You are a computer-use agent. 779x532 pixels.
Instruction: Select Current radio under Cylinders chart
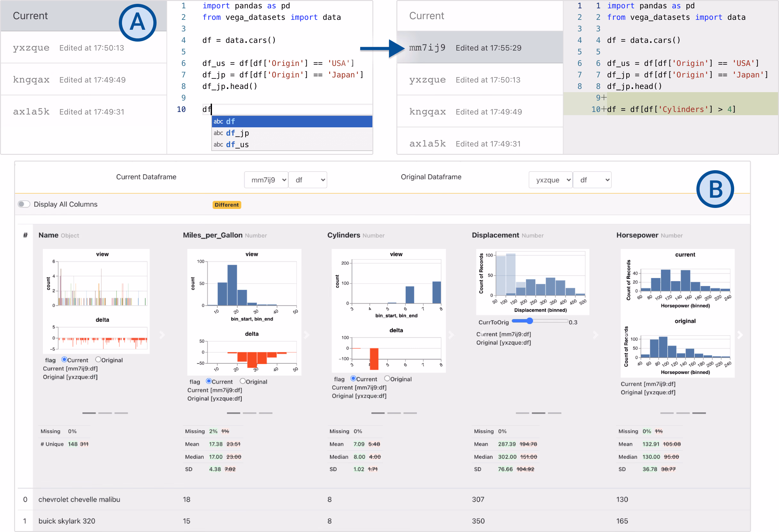coord(353,378)
